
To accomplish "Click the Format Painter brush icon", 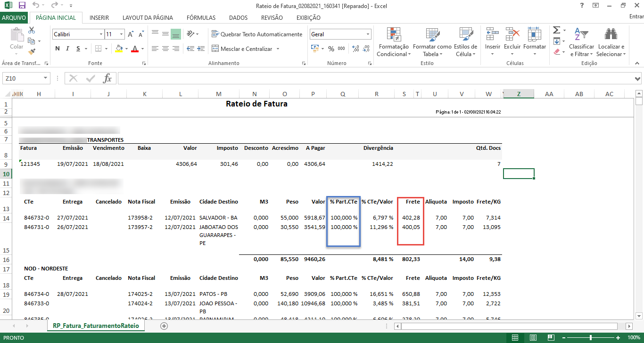I will (32, 52).
